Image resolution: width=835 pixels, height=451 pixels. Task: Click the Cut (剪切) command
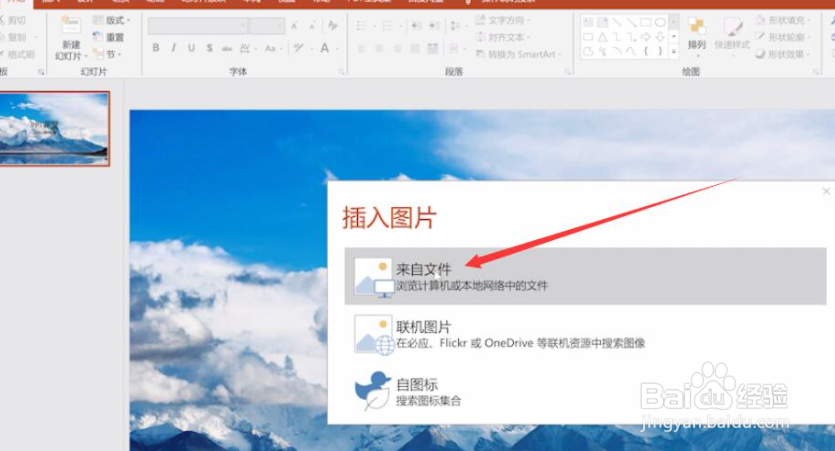13,20
